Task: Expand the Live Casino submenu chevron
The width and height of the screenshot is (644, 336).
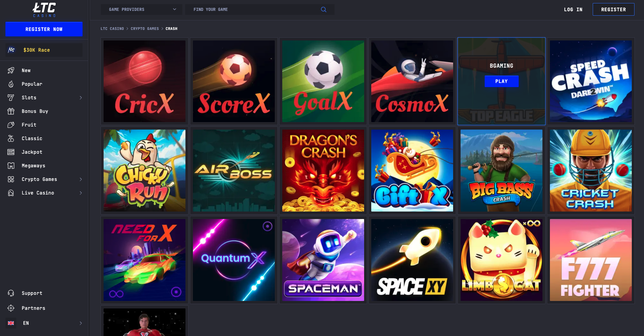Action: (x=81, y=193)
